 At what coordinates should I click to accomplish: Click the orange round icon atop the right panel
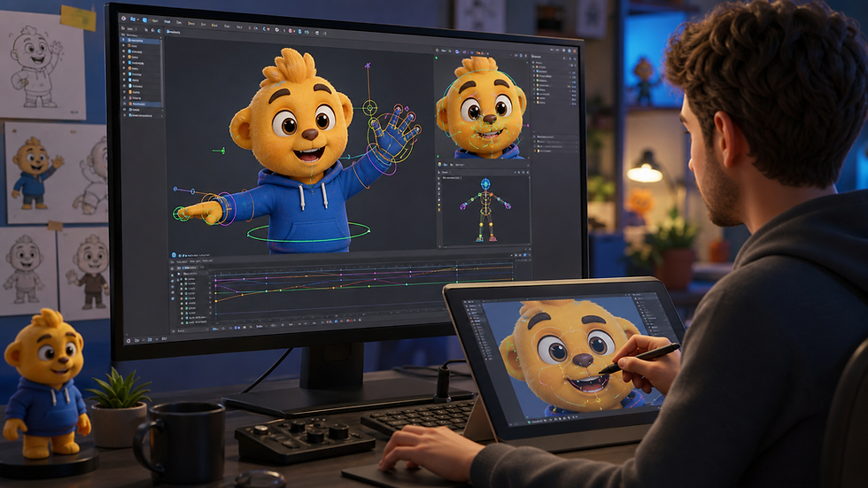point(574,50)
